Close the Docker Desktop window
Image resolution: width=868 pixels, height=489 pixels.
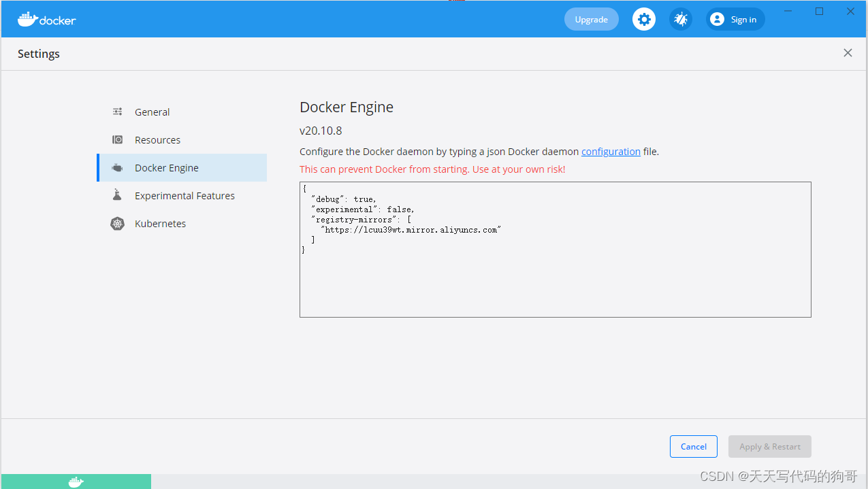click(x=851, y=12)
